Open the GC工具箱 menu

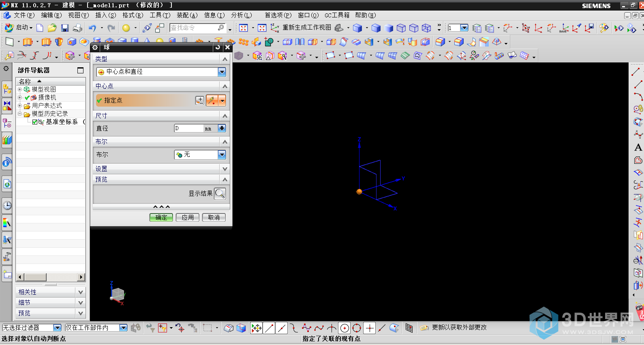pyautogui.click(x=337, y=15)
